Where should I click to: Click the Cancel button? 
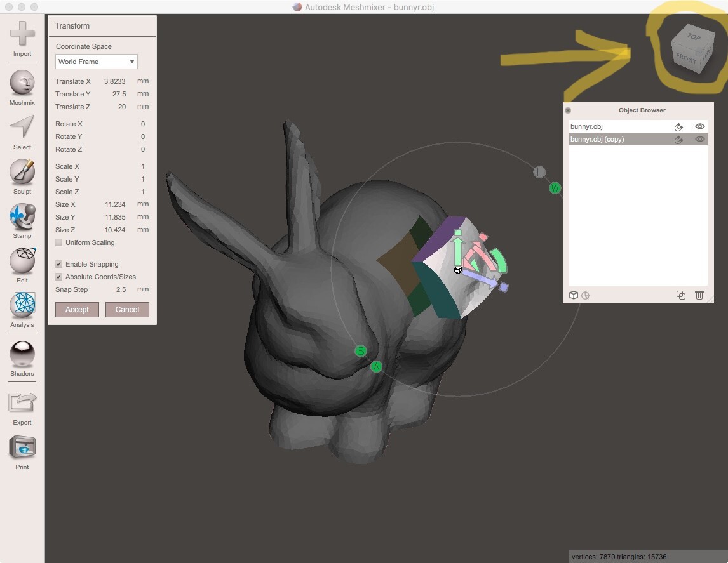(x=127, y=310)
